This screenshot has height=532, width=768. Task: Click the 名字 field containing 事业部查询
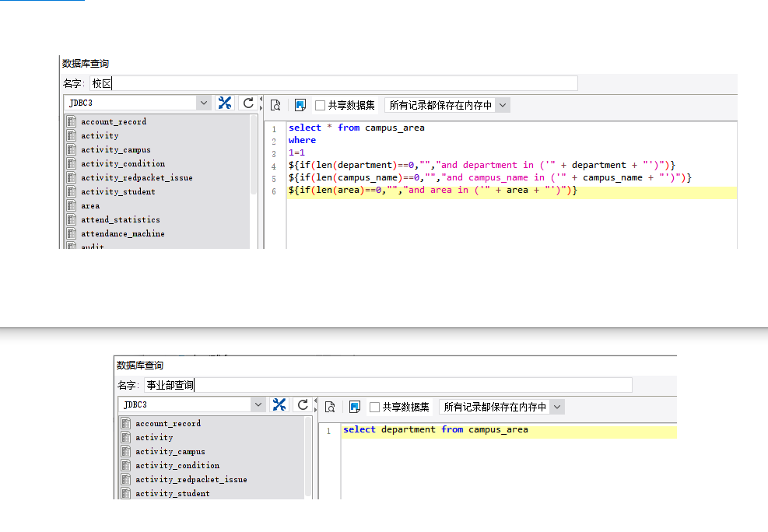pos(388,385)
